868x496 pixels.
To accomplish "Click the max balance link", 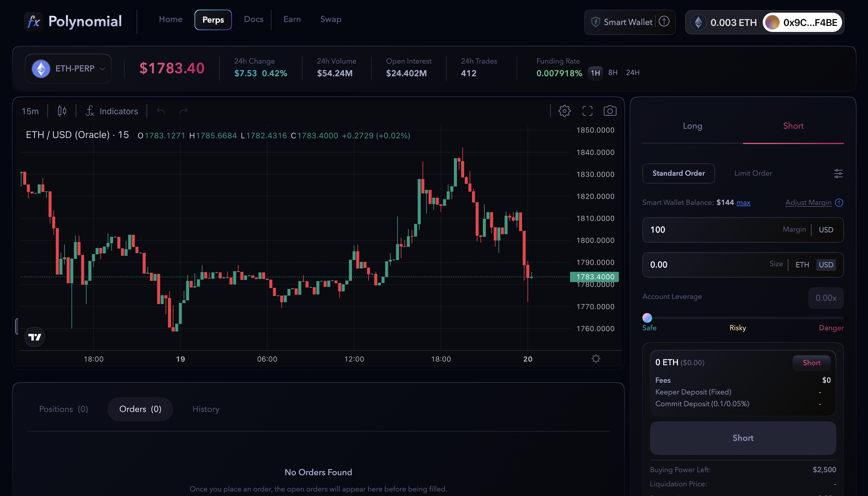I will click(x=743, y=203).
